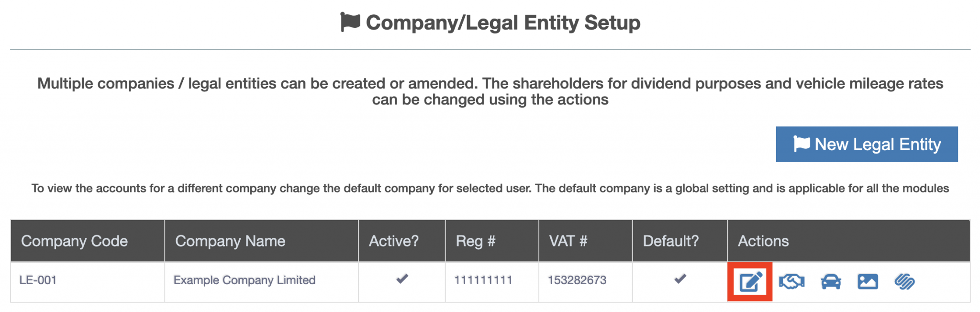Image resolution: width=980 pixels, height=312 pixels.
Task: Toggle the Default checkmark for LE-001
Action: click(x=679, y=280)
